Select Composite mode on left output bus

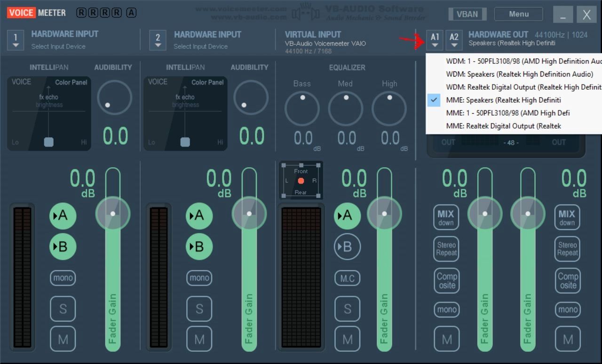click(446, 280)
